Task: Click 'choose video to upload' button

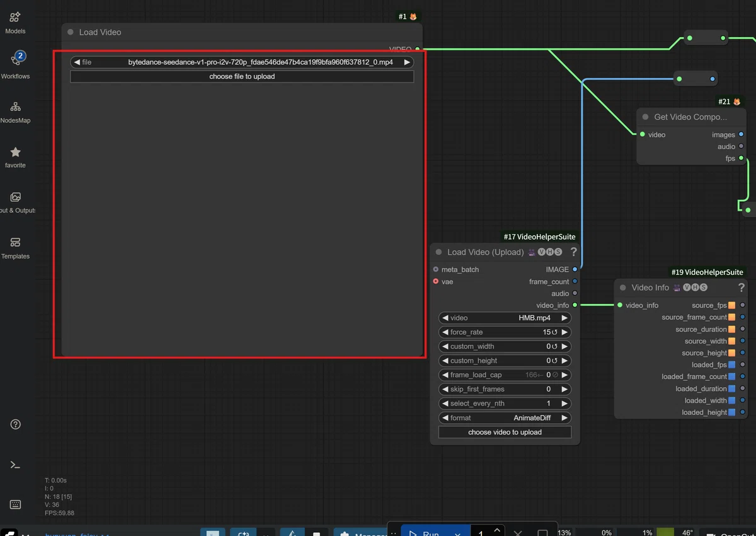Action: click(505, 433)
